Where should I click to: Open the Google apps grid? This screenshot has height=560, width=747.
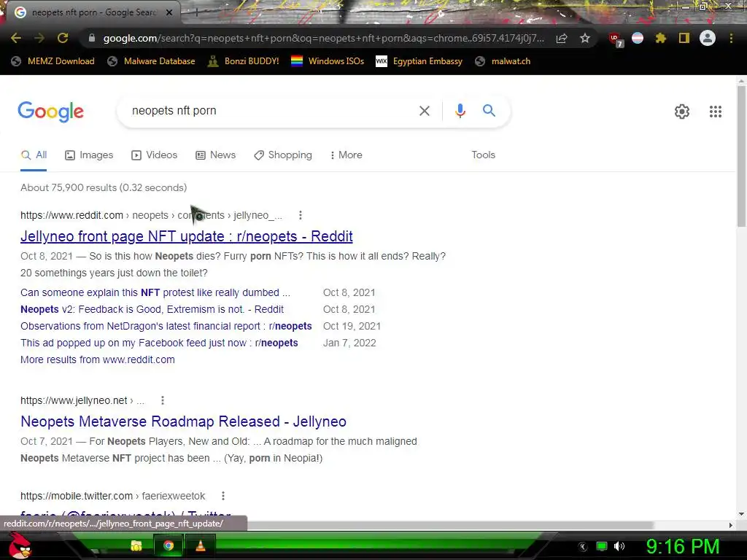[715, 112]
